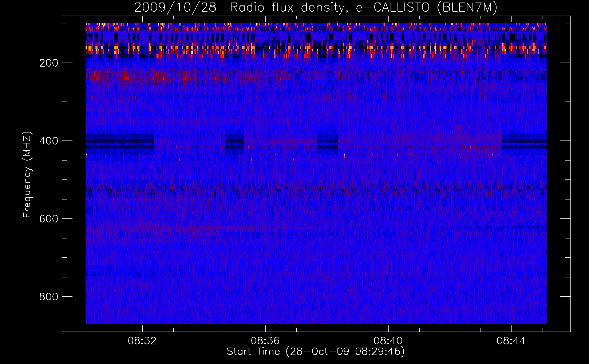Click the 08:36 time tick label
The width and height of the screenshot is (589, 364).
(265, 341)
